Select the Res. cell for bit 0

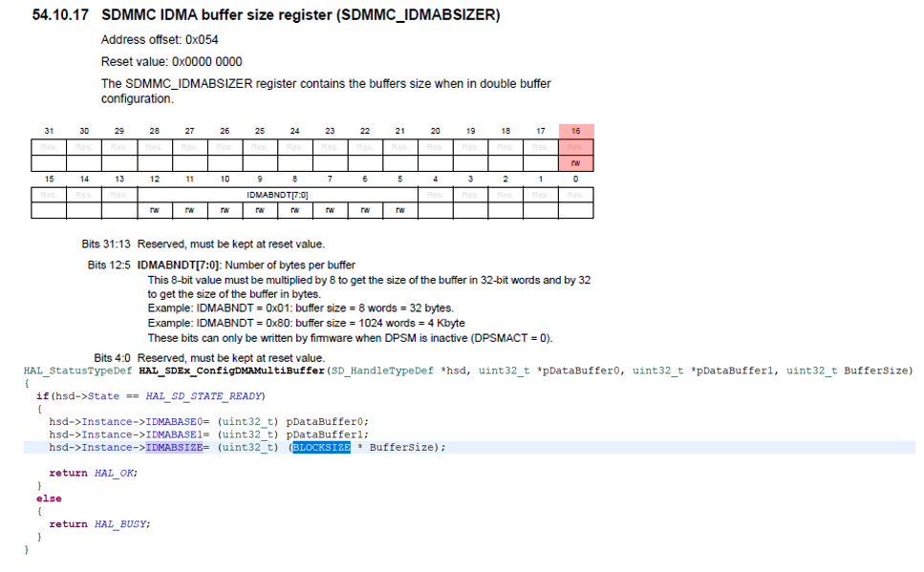(x=576, y=194)
